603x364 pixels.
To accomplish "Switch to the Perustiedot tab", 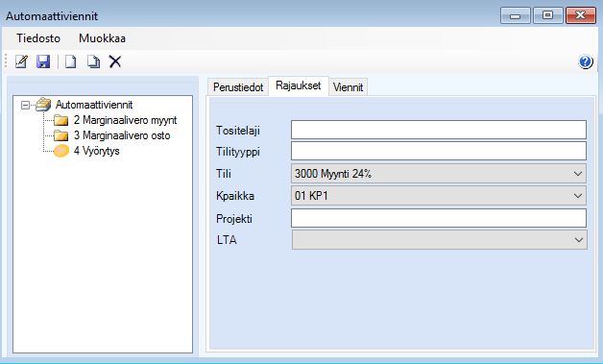I will (238, 87).
